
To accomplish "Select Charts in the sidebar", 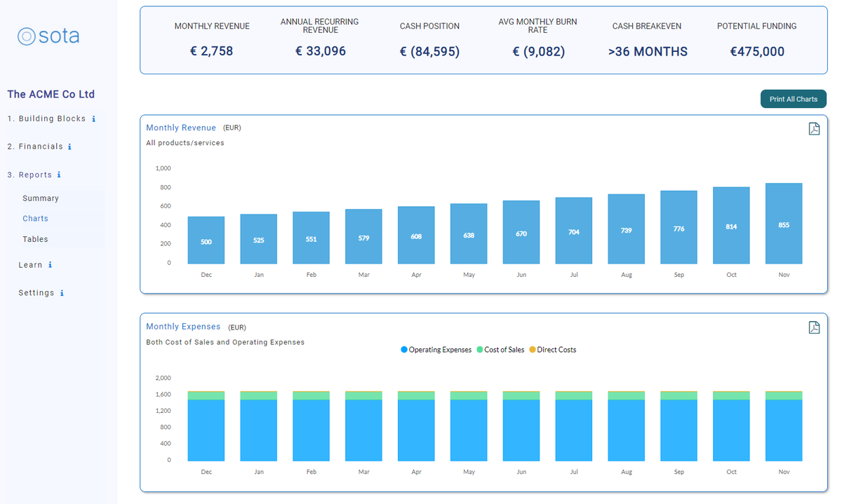I will coord(35,219).
